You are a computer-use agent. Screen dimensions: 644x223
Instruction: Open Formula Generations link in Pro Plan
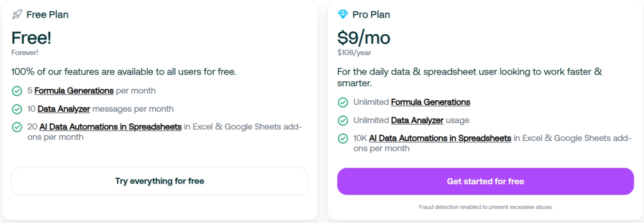430,102
